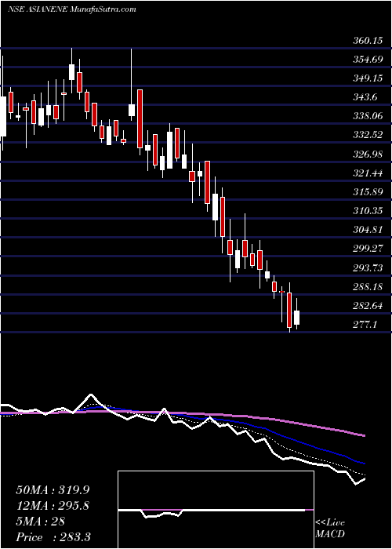
Task: Click the 332.52 price axis label
Action: (367, 135)
